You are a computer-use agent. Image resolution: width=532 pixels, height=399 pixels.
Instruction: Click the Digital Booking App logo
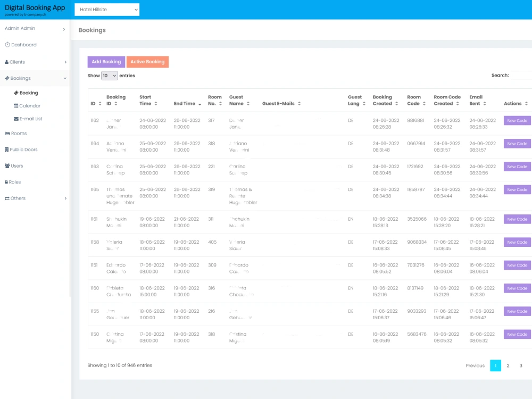point(35,10)
